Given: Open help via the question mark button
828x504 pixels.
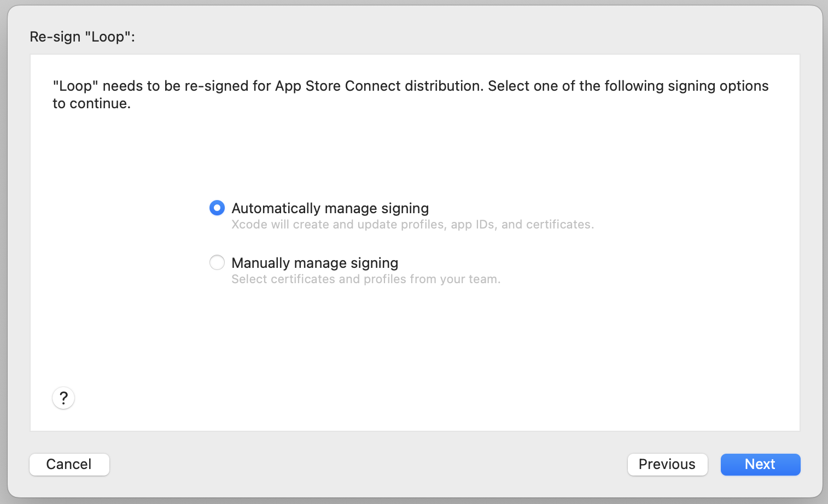Looking at the screenshot, I should tap(63, 398).
